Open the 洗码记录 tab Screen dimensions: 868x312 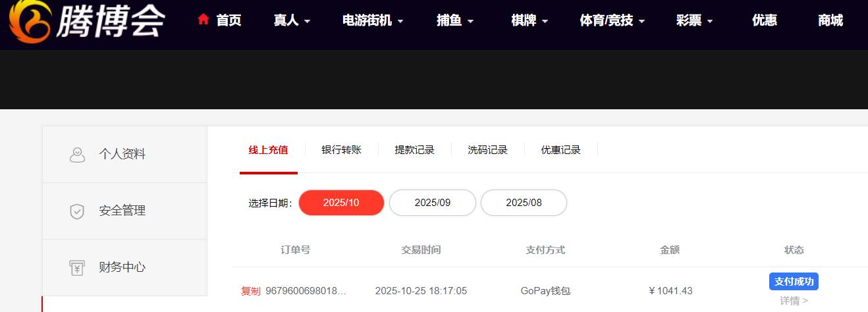click(487, 150)
